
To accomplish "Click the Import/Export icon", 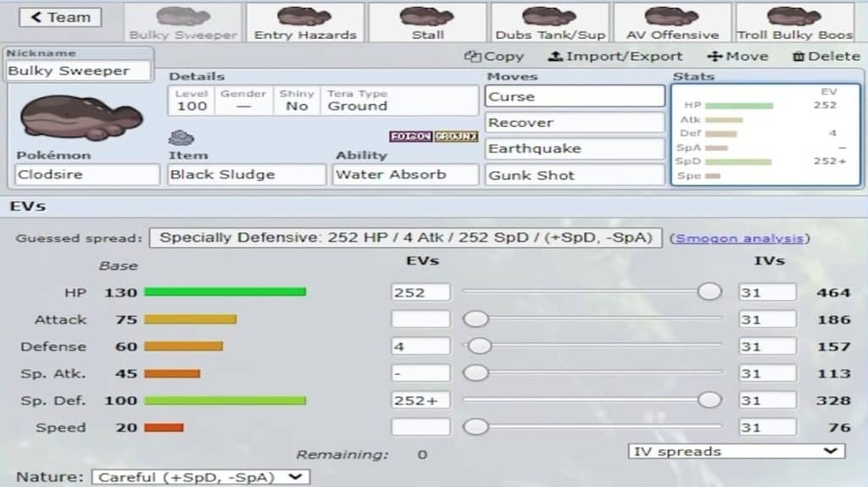I will tap(555, 57).
